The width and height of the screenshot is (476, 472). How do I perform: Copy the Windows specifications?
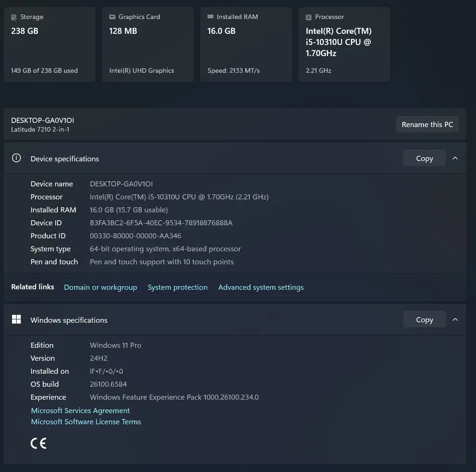[x=424, y=319]
